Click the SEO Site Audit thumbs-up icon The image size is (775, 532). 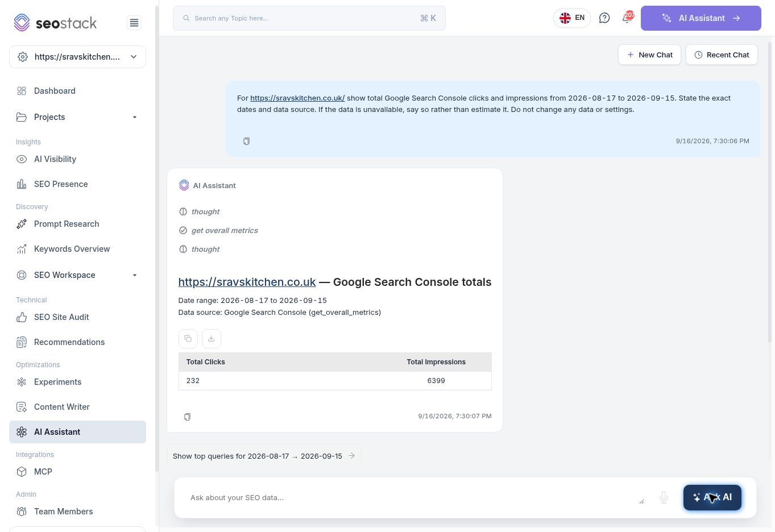(x=22, y=317)
